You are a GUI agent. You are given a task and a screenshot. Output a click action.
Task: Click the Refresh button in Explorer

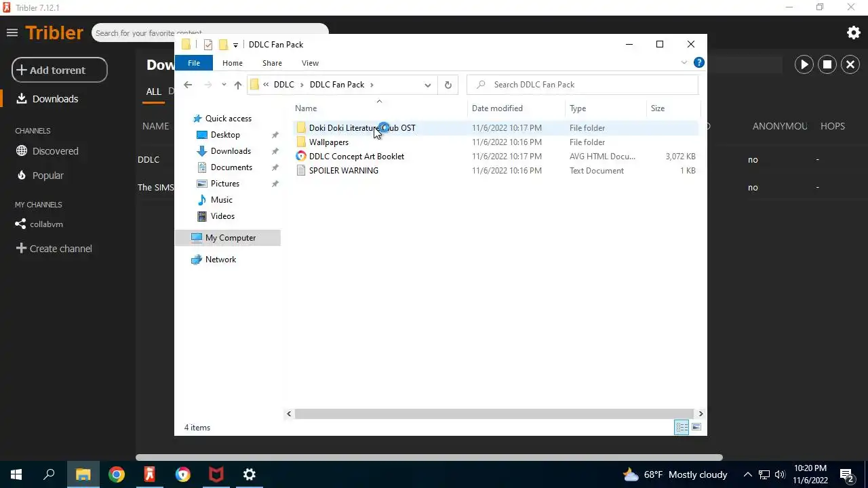tap(448, 85)
